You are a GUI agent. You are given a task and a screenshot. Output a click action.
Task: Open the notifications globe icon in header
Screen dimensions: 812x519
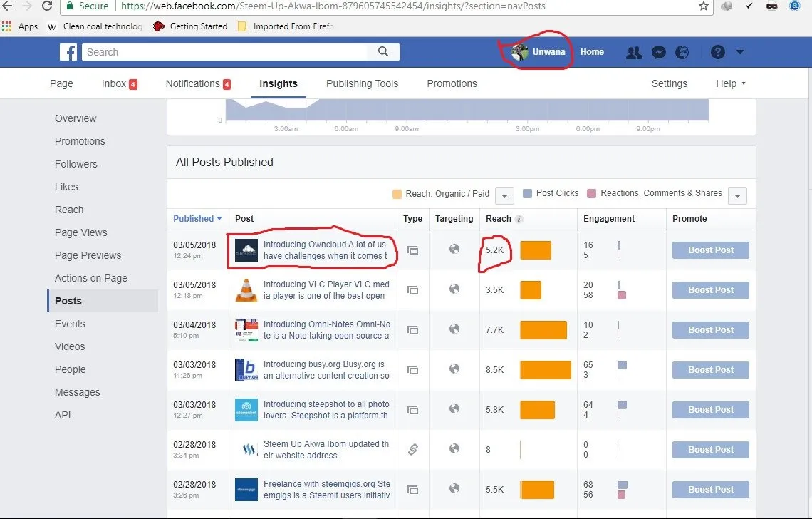(x=682, y=52)
